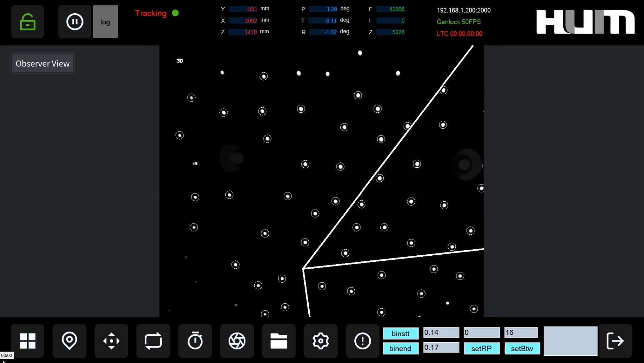The image size is (644, 363).
Task: Click the location pin icon
Action: click(x=69, y=341)
